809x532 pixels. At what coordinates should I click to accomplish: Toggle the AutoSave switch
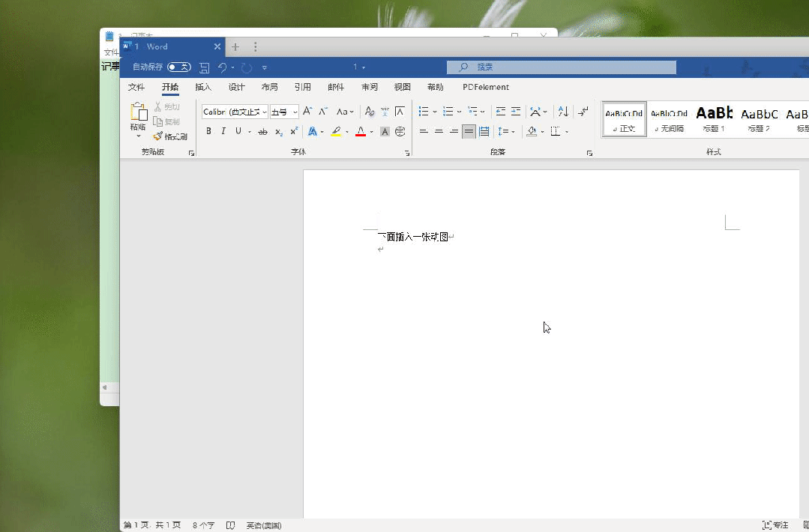(178, 67)
